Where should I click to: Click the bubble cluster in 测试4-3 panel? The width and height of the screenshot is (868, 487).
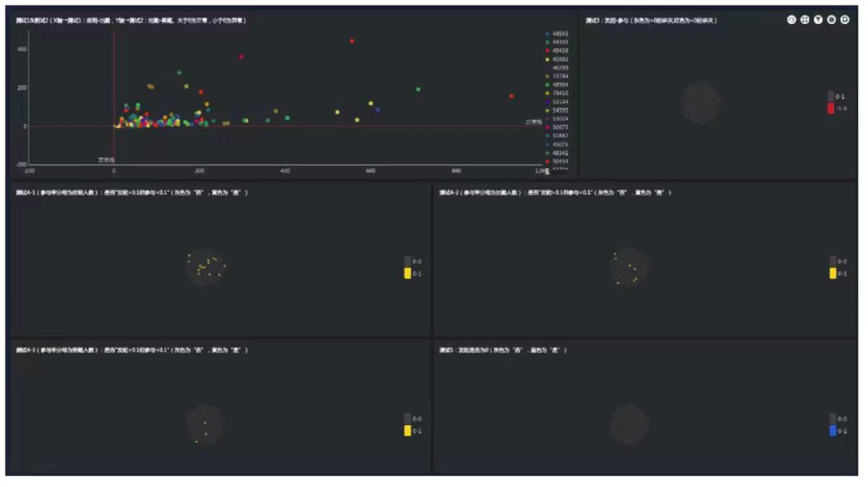point(205,424)
